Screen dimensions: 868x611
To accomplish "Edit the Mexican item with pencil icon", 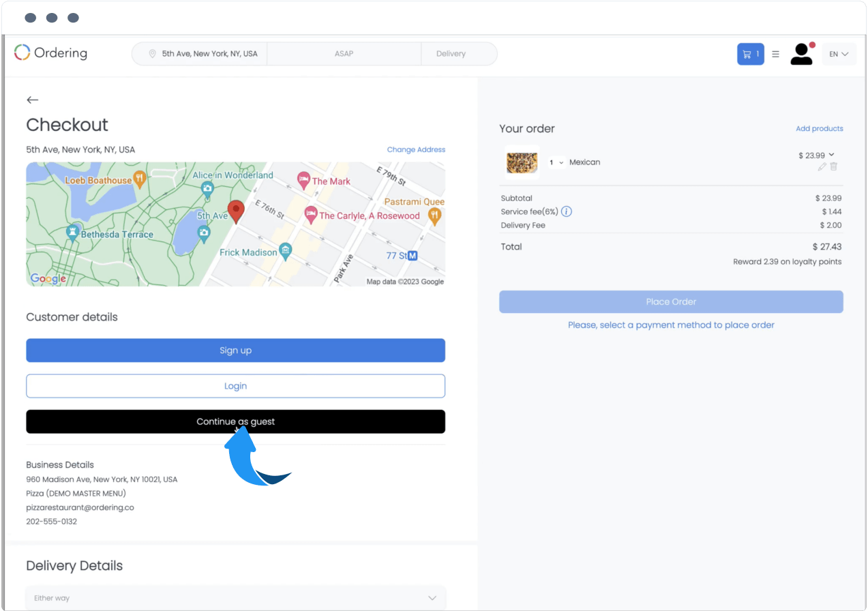I will pyautogui.click(x=822, y=166).
